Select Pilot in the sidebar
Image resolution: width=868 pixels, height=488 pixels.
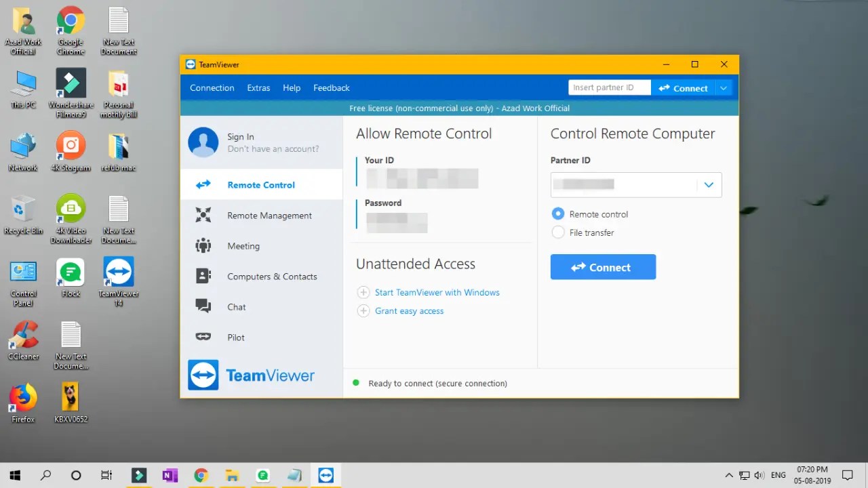pyautogui.click(x=235, y=337)
